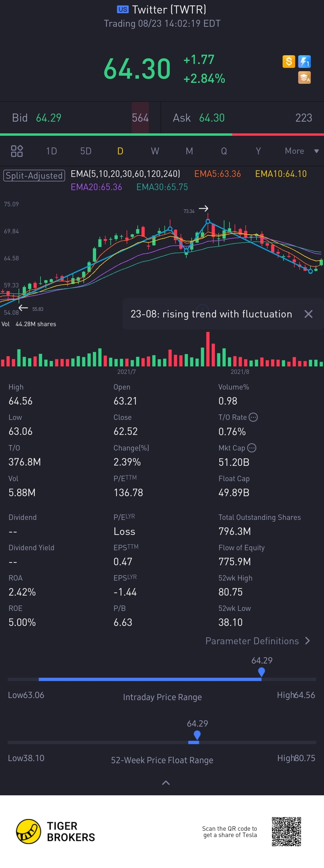This screenshot has height=868, width=324.
Task: Tap the US market flag badge
Action: [x=123, y=9]
